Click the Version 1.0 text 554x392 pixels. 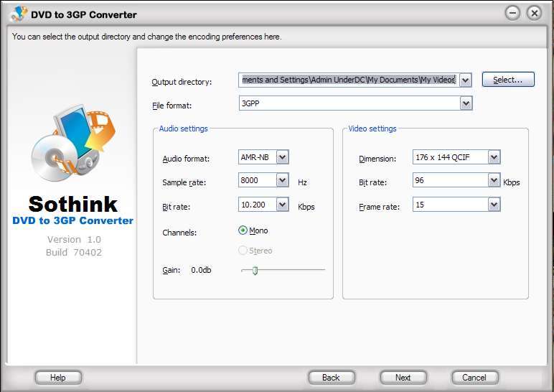pyautogui.click(x=74, y=239)
